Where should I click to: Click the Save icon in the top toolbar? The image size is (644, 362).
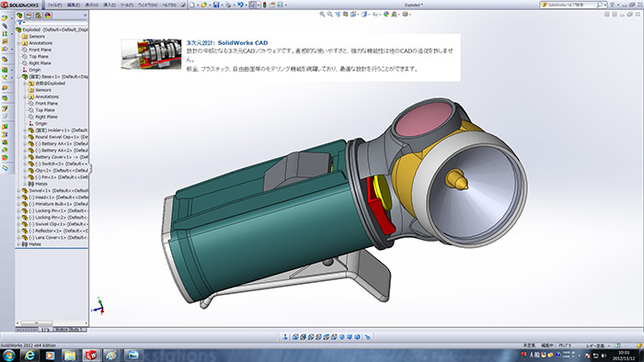[x=216, y=5]
